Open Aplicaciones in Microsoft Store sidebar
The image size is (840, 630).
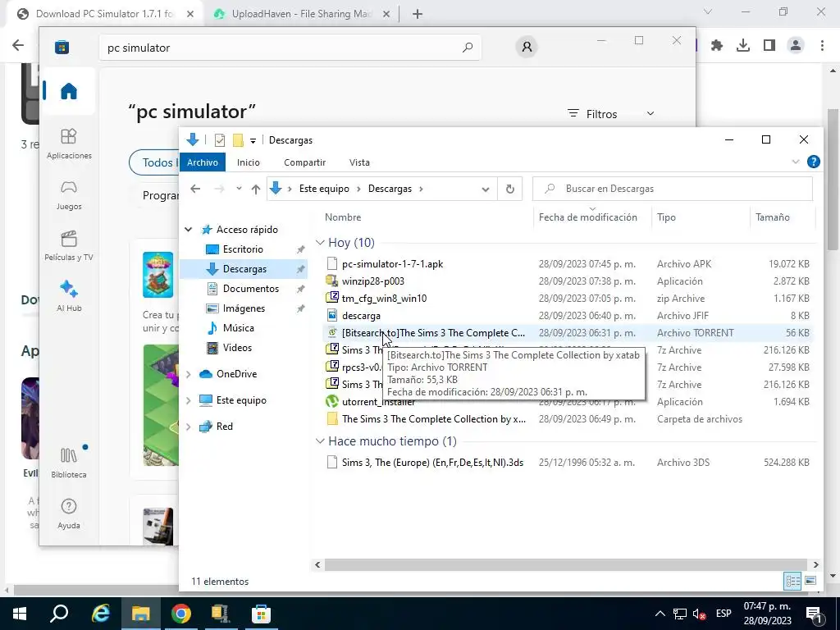coord(69,144)
